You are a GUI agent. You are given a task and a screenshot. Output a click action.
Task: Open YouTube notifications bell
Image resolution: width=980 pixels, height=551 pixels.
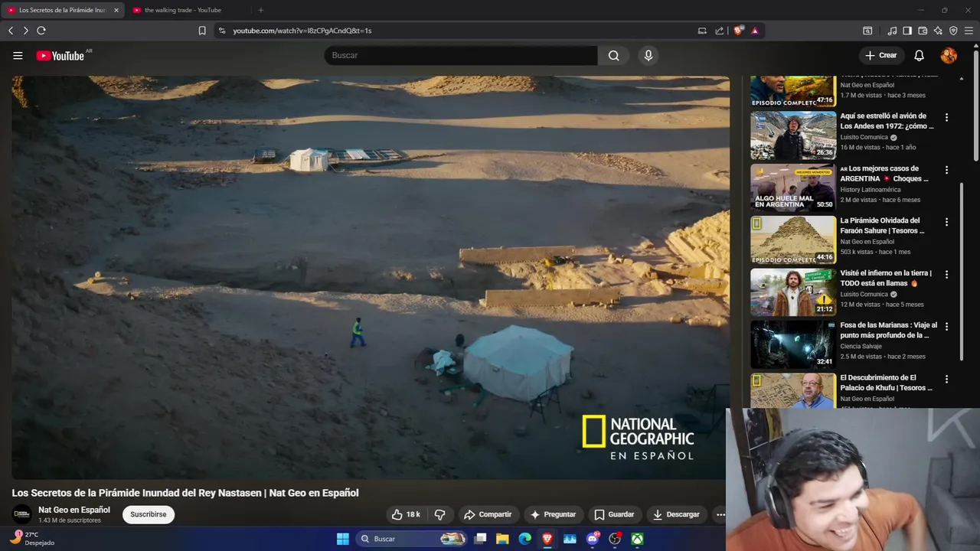(x=920, y=55)
